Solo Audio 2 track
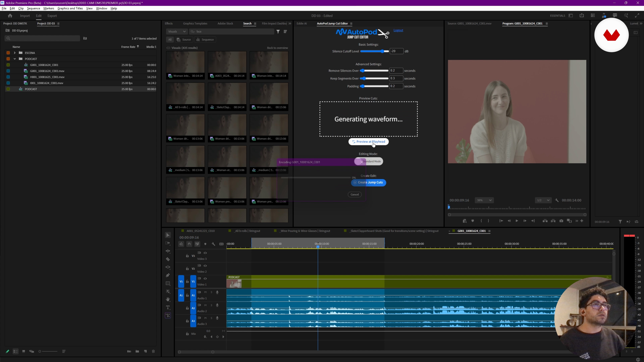This screenshot has width=644, height=362. pyautogui.click(x=211, y=305)
